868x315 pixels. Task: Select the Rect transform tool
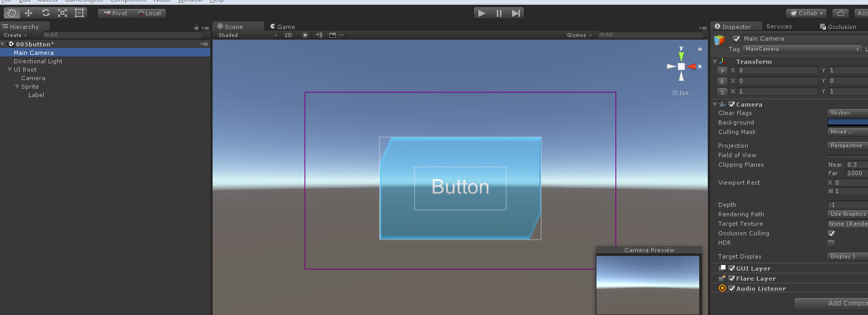pos(80,13)
